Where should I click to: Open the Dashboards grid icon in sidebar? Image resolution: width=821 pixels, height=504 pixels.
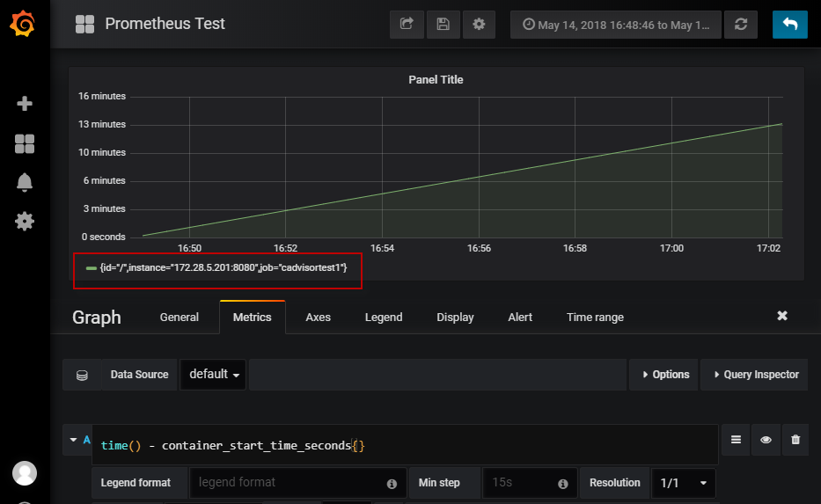click(24, 143)
